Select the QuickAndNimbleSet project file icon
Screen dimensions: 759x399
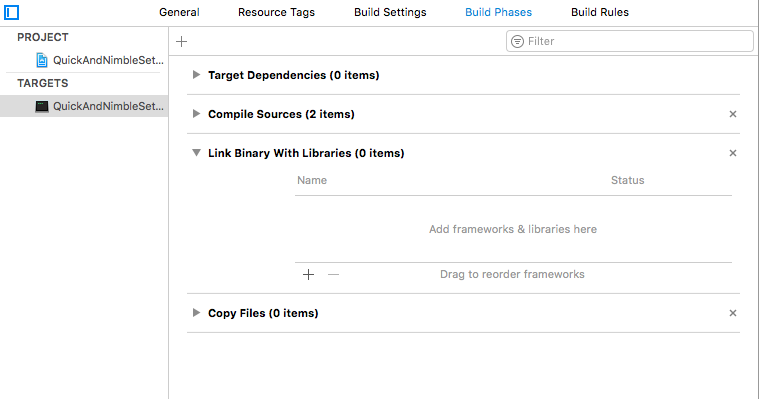42,60
